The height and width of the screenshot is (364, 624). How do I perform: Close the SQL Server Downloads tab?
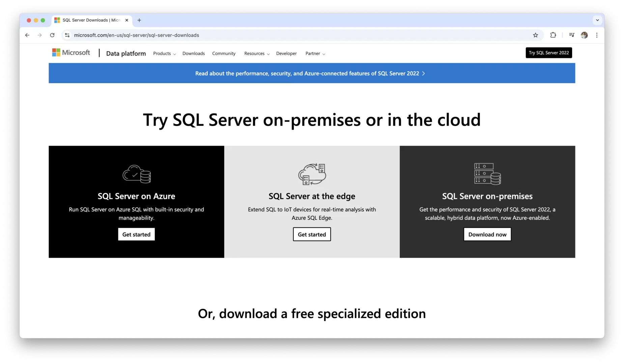[127, 20]
